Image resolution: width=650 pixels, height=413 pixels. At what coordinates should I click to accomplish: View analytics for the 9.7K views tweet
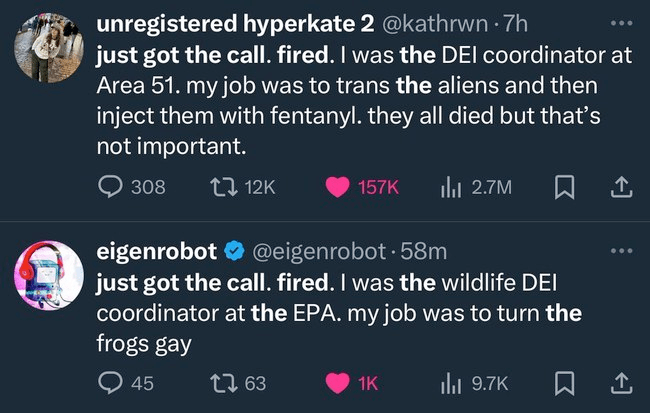(449, 381)
